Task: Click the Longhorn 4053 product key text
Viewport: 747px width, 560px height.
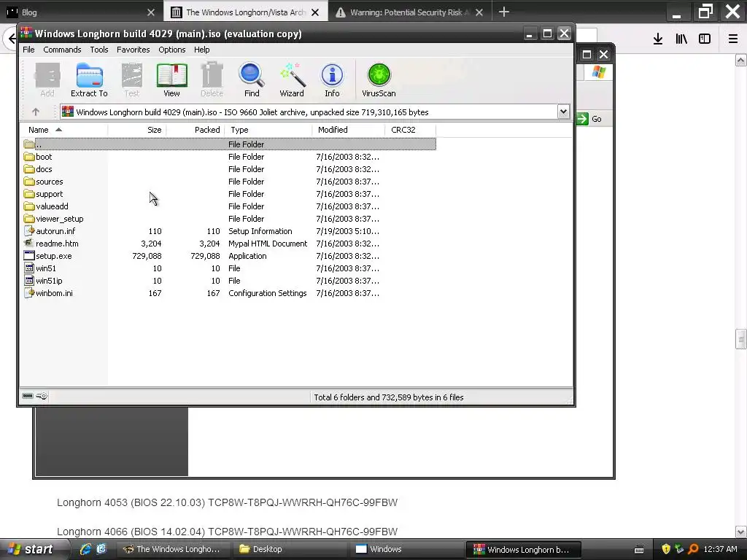Action: tap(303, 502)
